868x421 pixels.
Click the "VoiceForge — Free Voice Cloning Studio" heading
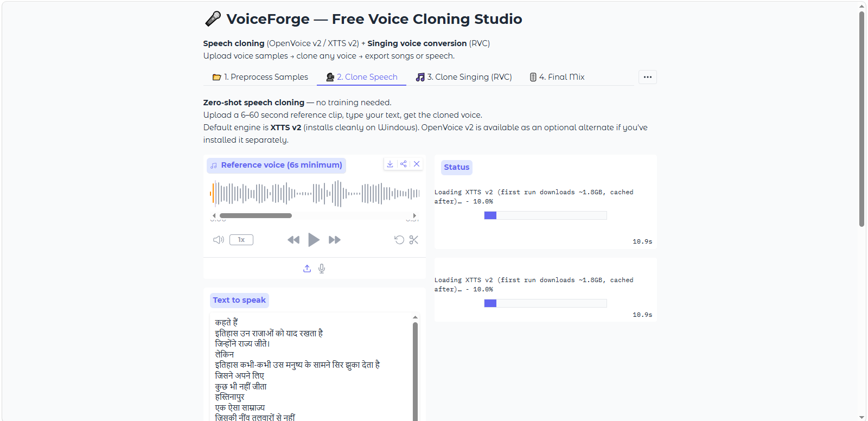click(374, 19)
